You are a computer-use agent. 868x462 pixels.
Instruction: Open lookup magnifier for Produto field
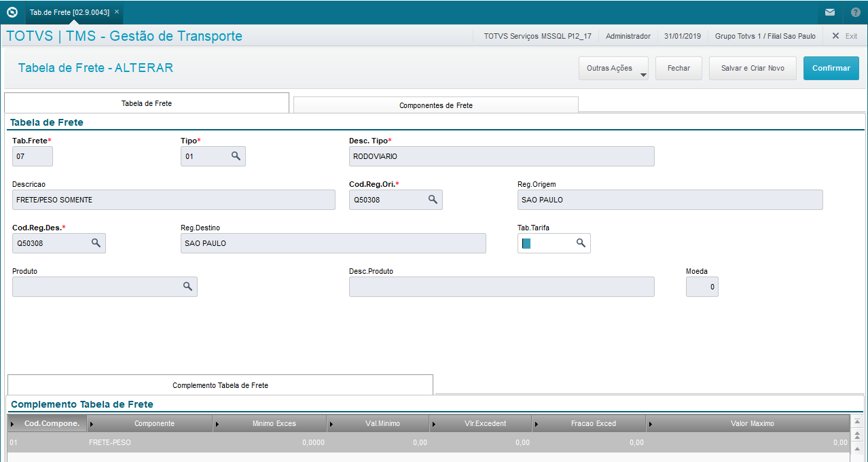[x=187, y=287]
